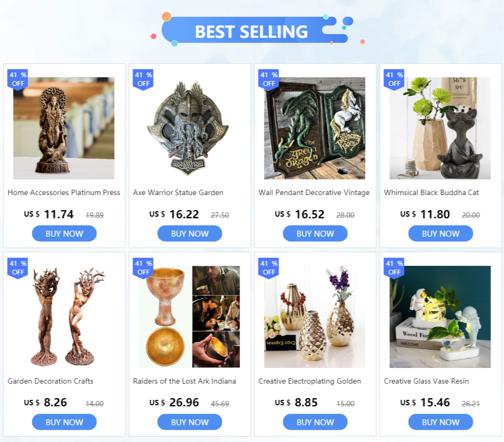The height and width of the screenshot is (442, 504).
Task: Click Buy Now under Creative Electroplating Golden
Action: (315, 422)
